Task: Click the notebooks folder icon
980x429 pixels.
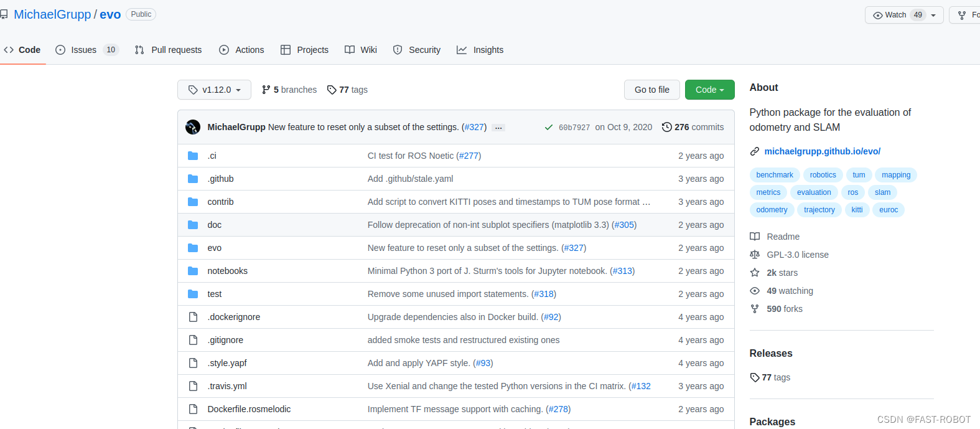Action: tap(193, 271)
